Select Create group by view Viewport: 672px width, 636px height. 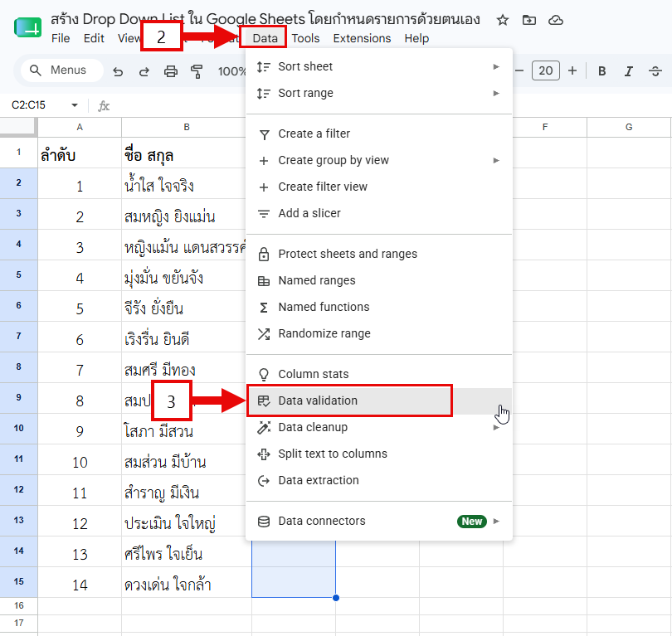379,161
